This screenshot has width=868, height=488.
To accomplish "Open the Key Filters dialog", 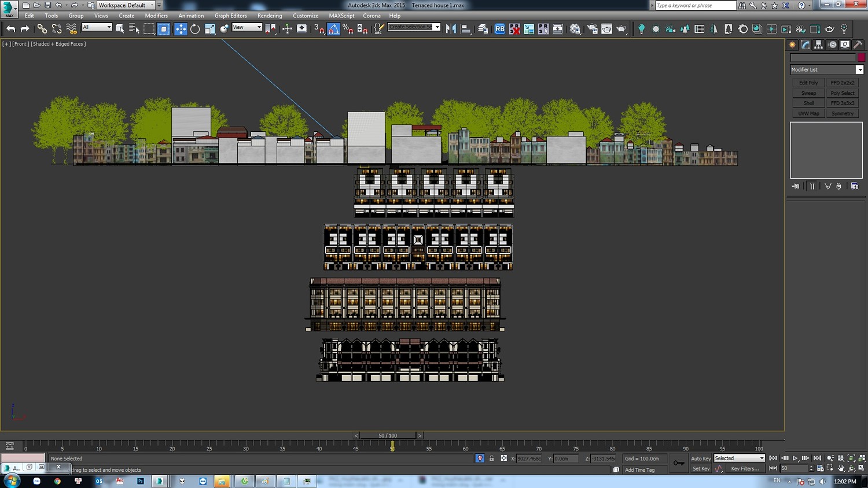I will click(745, 469).
